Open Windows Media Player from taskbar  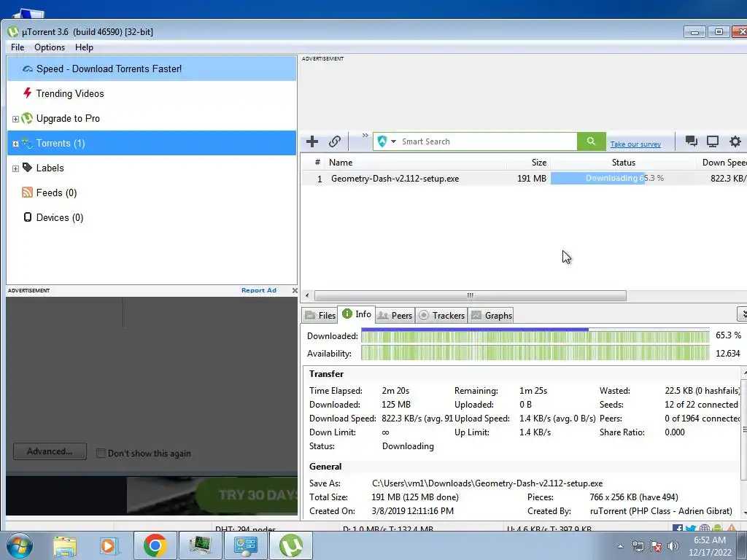click(x=109, y=545)
